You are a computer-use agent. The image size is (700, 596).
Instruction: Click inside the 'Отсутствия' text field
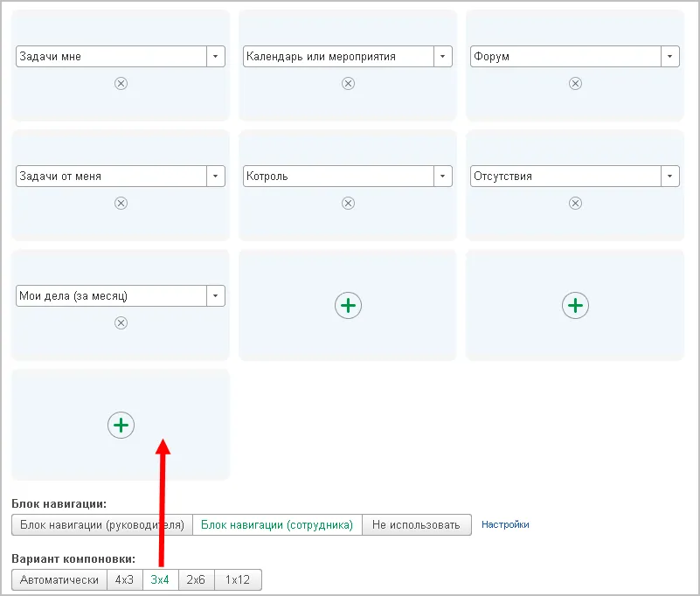565,176
